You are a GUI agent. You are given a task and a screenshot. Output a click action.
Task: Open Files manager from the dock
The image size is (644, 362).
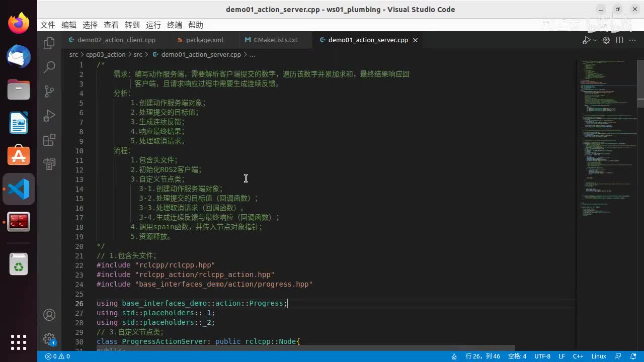point(19,89)
